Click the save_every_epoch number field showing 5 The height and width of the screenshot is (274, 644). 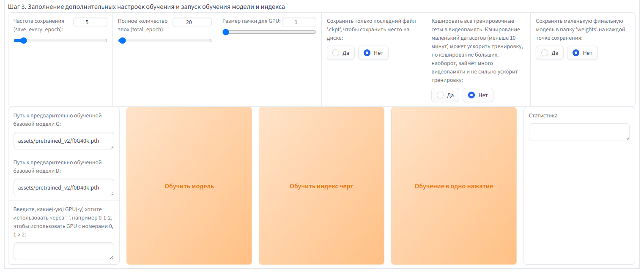(90, 22)
